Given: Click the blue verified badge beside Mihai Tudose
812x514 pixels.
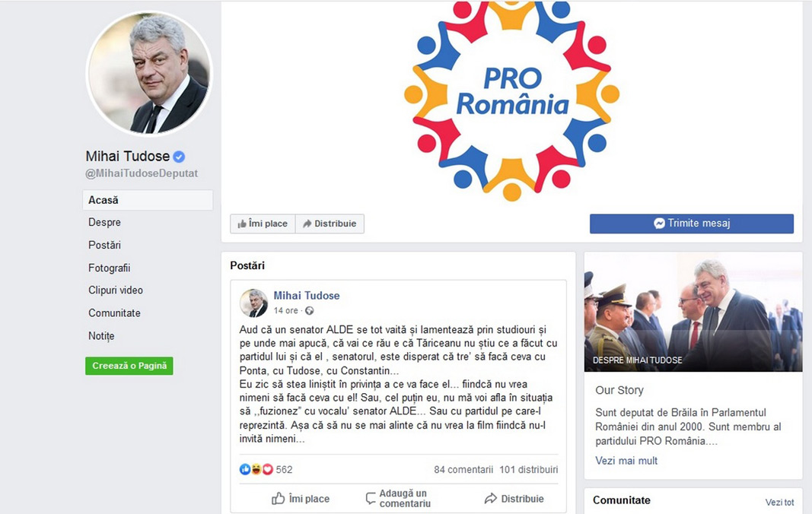Looking at the screenshot, I should (179, 157).
